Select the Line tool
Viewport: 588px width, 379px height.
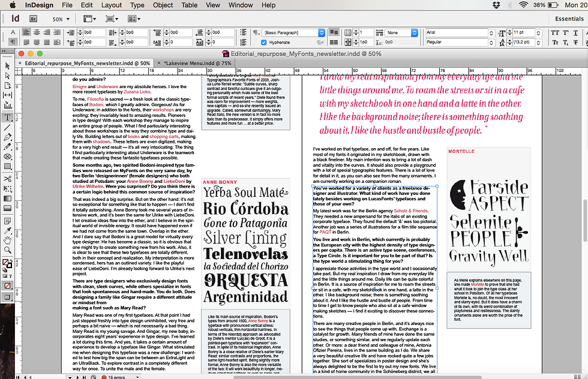7,128
